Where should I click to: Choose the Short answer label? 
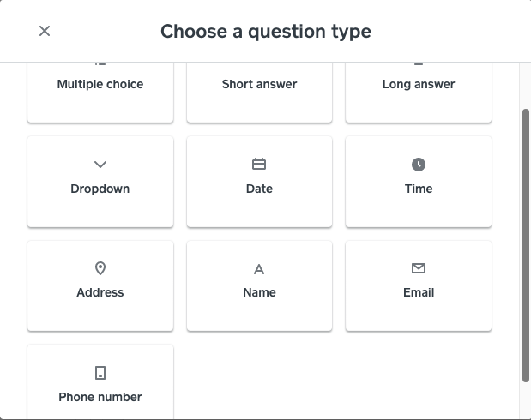(x=259, y=84)
